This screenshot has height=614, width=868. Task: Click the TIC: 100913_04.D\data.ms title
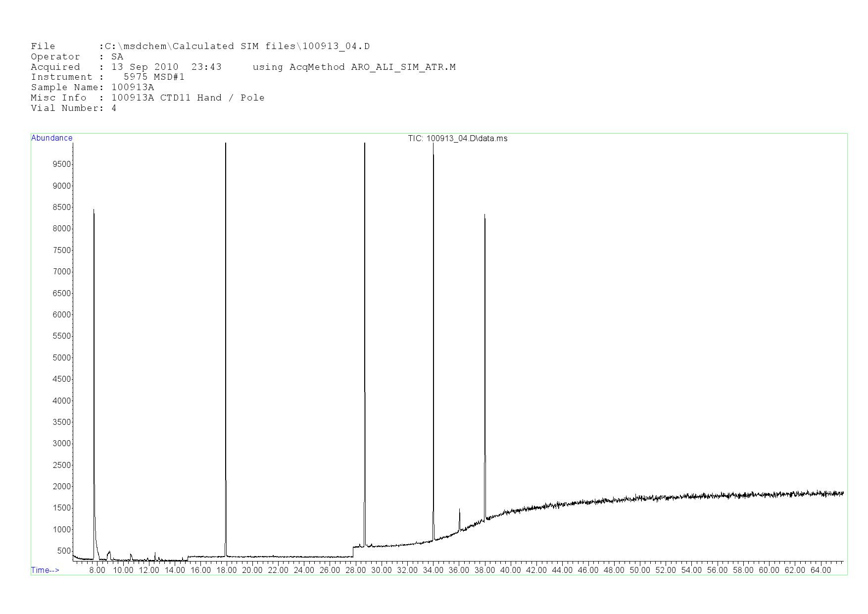[x=457, y=139]
